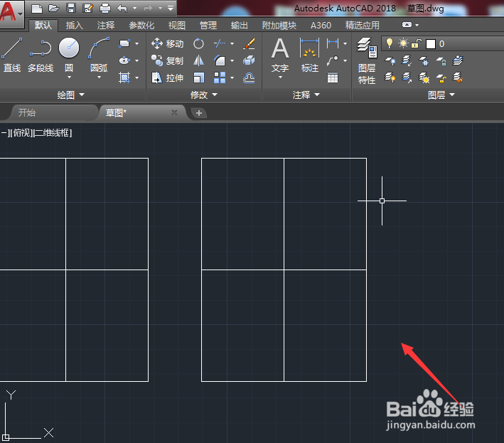
Task: Click the Mirror tool icon
Action: tap(198, 60)
